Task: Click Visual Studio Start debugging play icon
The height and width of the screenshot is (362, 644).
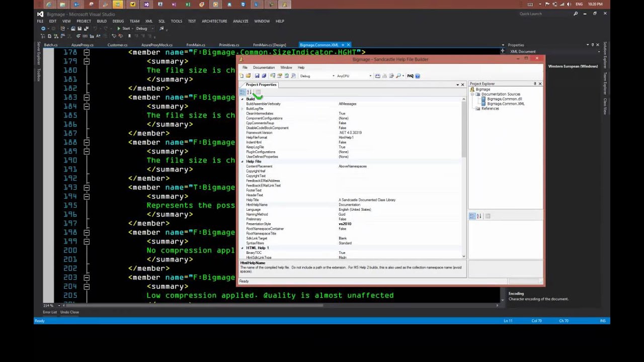Action: pyautogui.click(x=118, y=28)
